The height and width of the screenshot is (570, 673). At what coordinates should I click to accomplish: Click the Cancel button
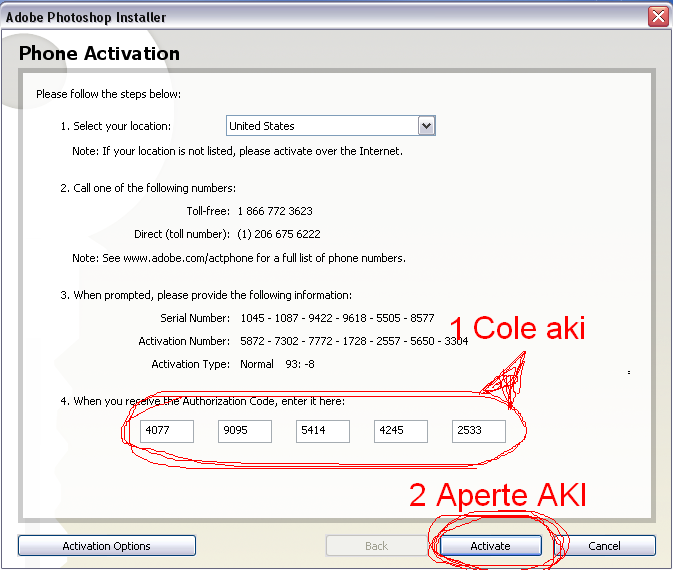click(605, 546)
